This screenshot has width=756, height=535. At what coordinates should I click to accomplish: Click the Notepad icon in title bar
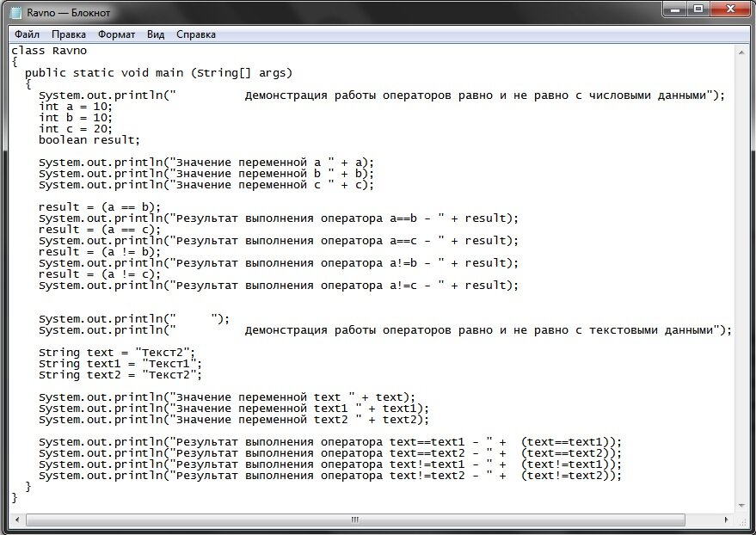[15, 13]
